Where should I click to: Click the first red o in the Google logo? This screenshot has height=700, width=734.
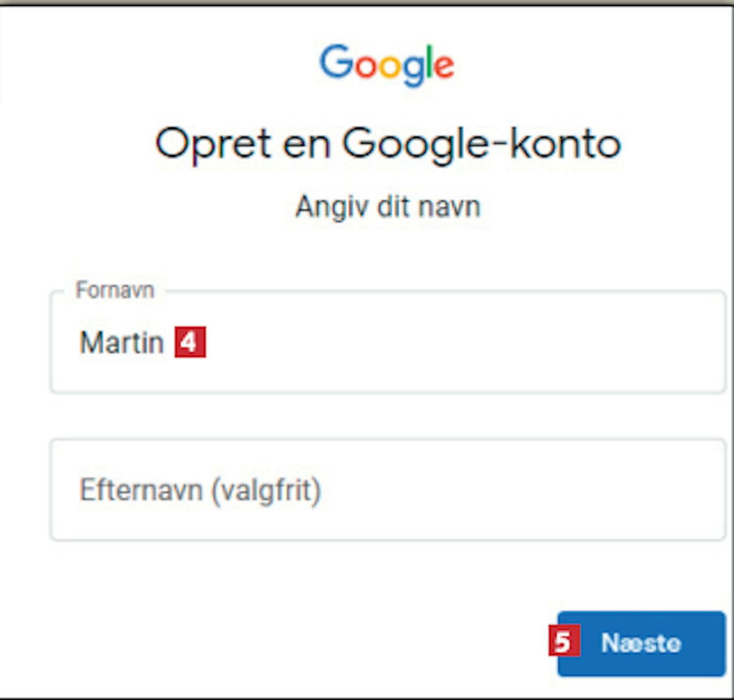coord(366,67)
